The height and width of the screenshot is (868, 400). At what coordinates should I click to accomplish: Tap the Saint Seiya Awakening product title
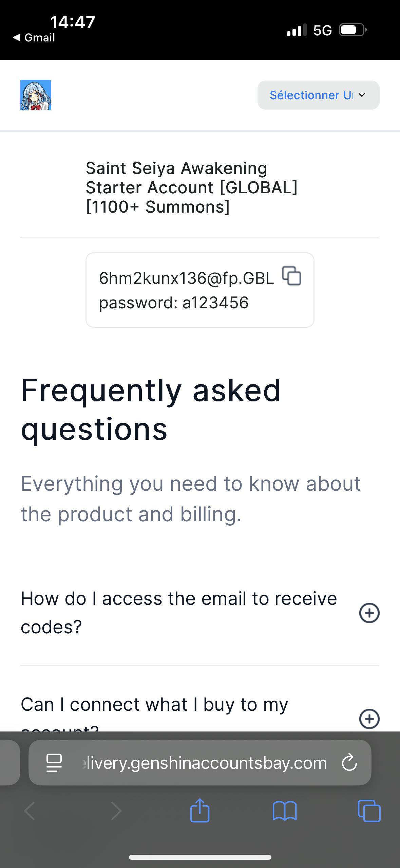(191, 187)
